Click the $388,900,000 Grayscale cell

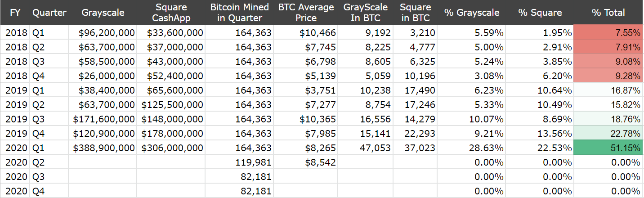pos(103,148)
